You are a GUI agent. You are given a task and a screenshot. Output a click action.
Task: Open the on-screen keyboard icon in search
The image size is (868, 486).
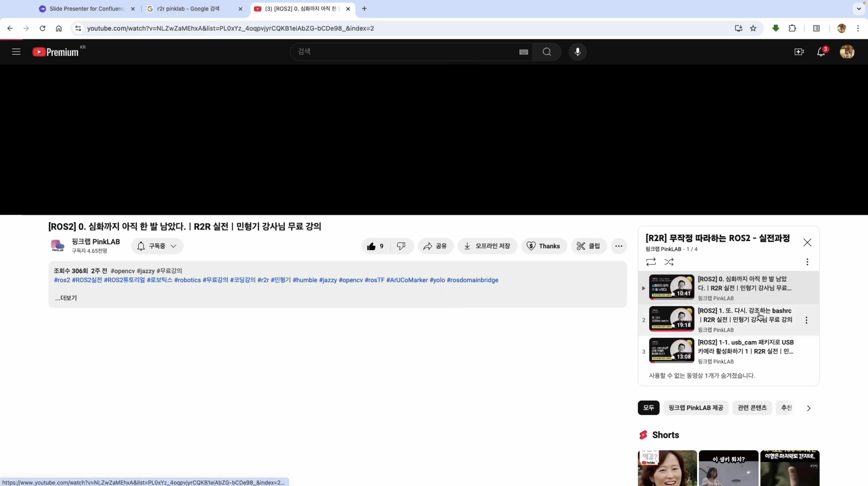tap(523, 52)
